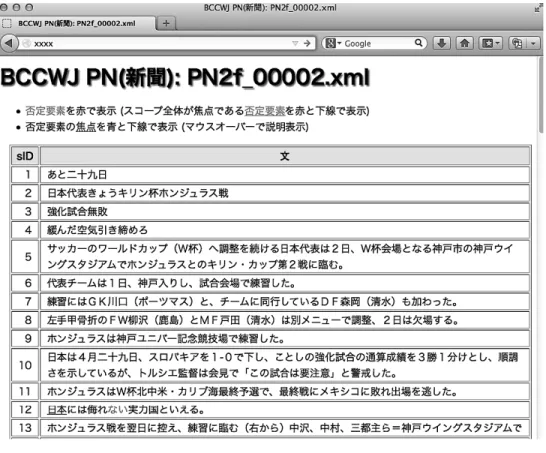Click the sID column header
The height and width of the screenshot is (453, 546).
[25, 156]
